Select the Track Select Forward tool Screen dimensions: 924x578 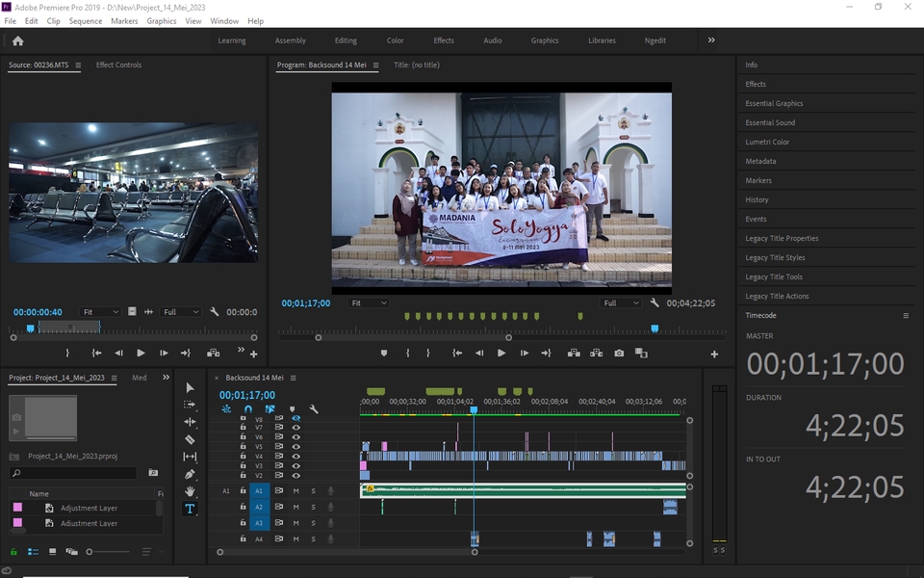(x=190, y=405)
